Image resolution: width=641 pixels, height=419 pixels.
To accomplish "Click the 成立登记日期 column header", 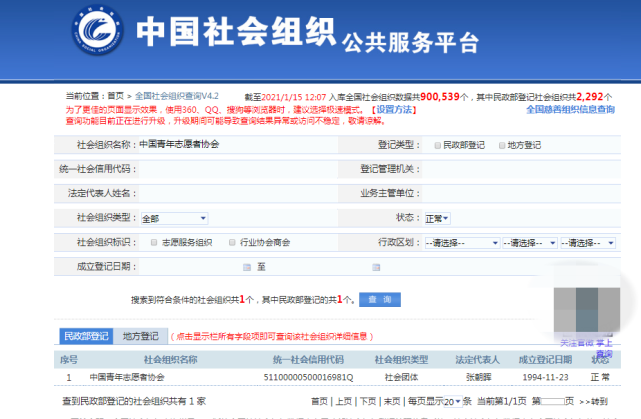I will point(545,360).
